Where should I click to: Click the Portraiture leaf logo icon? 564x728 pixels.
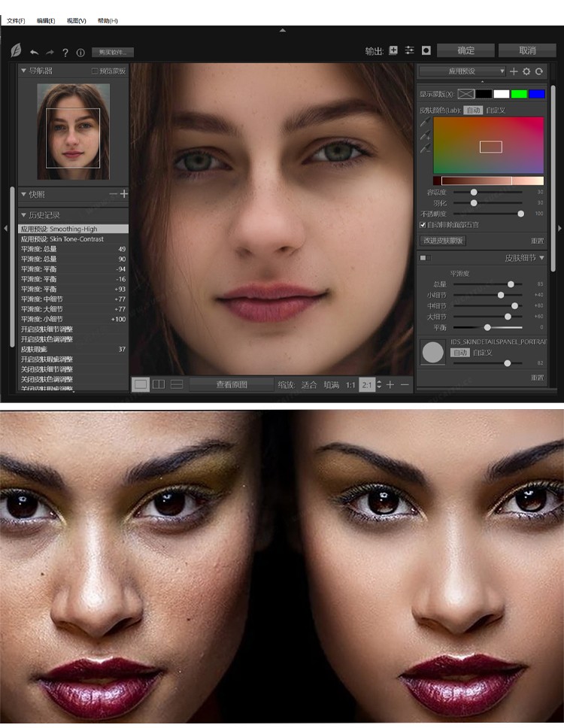16,50
